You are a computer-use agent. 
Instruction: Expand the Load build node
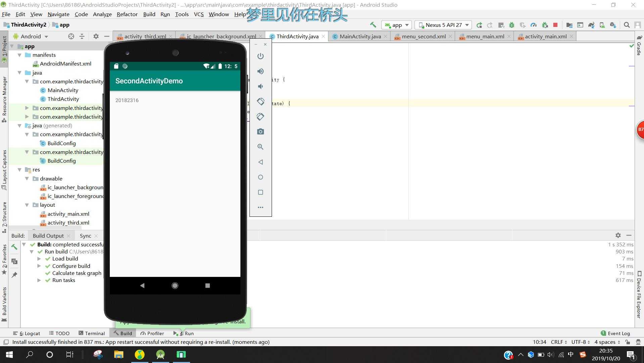39,259
